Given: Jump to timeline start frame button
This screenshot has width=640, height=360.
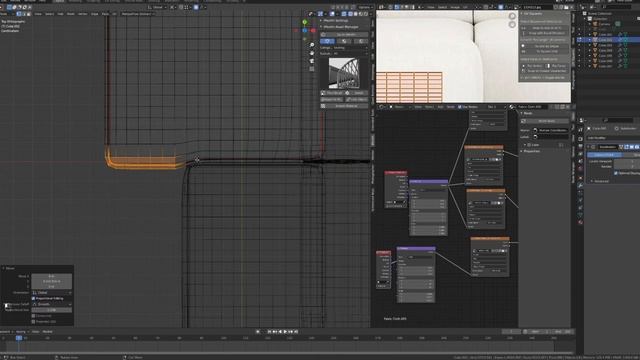Looking at the screenshot, I should pyautogui.click(x=269, y=332).
